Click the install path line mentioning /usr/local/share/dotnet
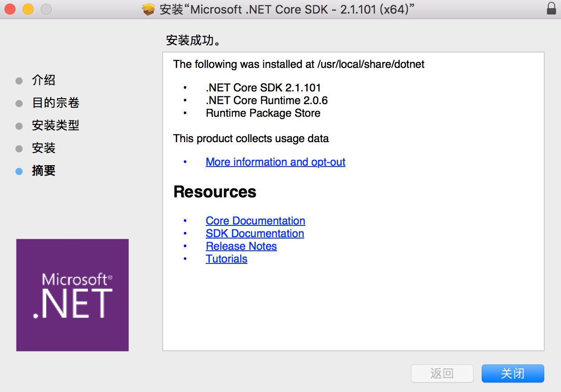The width and height of the screenshot is (561, 392). pos(299,64)
